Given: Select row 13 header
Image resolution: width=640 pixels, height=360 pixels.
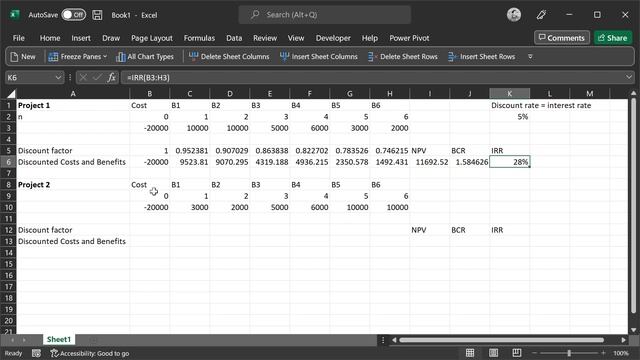Looking at the screenshot, I should [x=9, y=241].
